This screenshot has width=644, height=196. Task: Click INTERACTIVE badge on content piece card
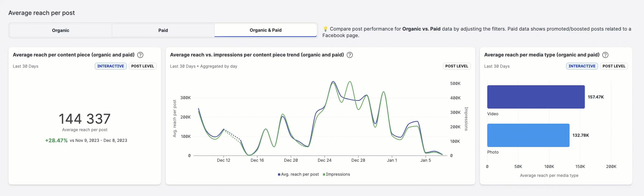[x=110, y=66]
